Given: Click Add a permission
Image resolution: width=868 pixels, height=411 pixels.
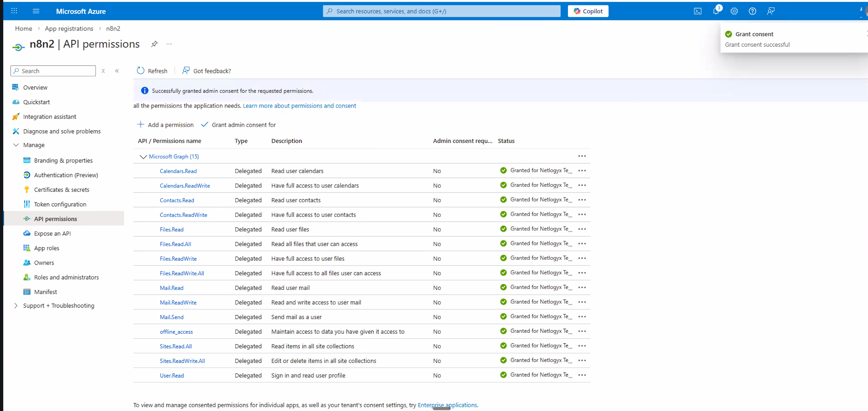Looking at the screenshot, I should (165, 125).
